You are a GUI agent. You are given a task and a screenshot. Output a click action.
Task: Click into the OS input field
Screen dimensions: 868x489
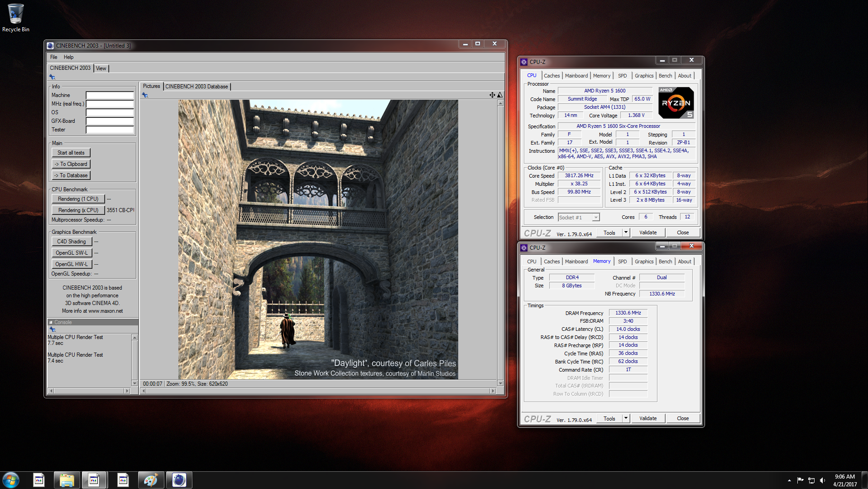click(110, 113)
